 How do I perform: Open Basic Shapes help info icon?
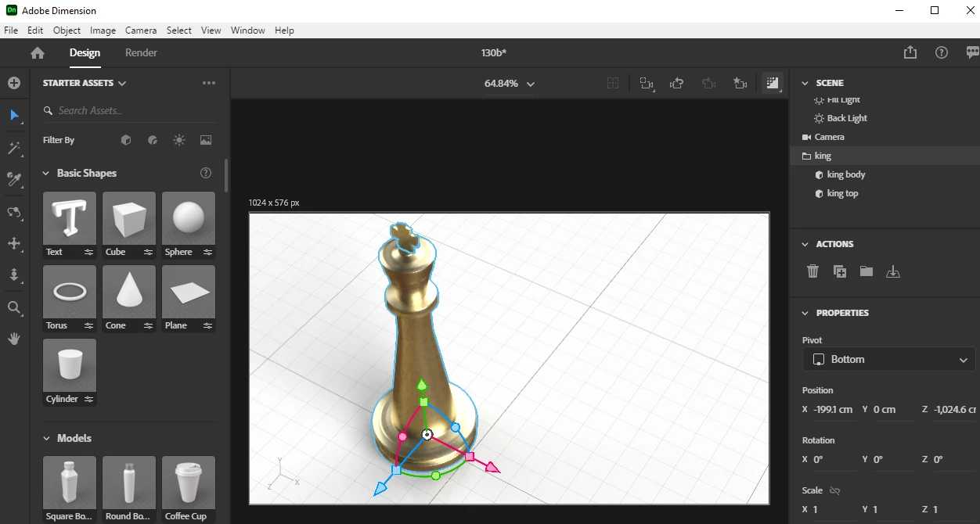pyautogui.click(x=206, y=173)
